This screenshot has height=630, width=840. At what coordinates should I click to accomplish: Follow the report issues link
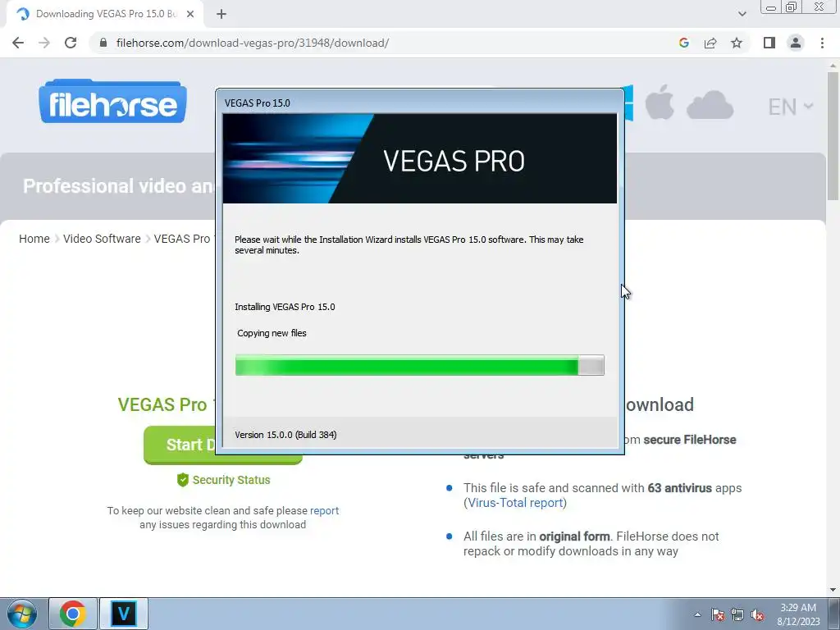[x=324, y=510]
